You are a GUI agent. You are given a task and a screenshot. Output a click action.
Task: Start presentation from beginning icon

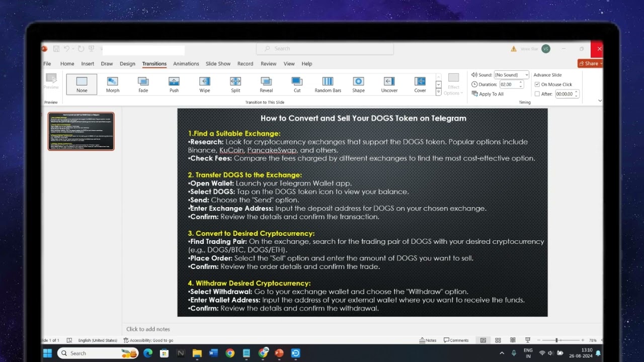tap(92, 49)
